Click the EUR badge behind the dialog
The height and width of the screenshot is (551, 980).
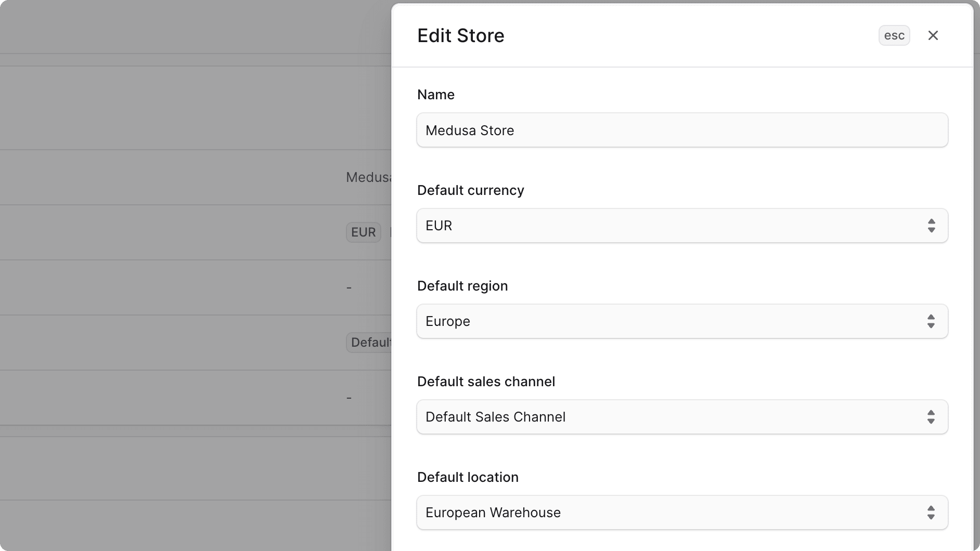point(363,232)
